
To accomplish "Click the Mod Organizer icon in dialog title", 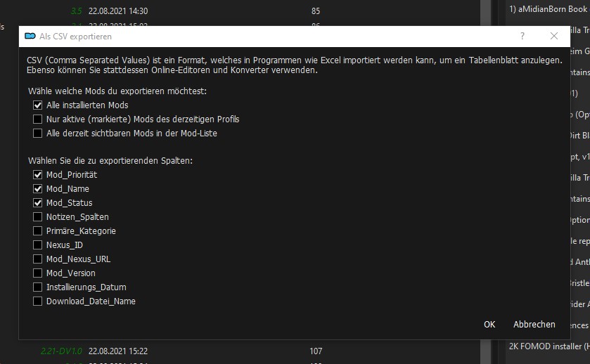I will 30,36.
